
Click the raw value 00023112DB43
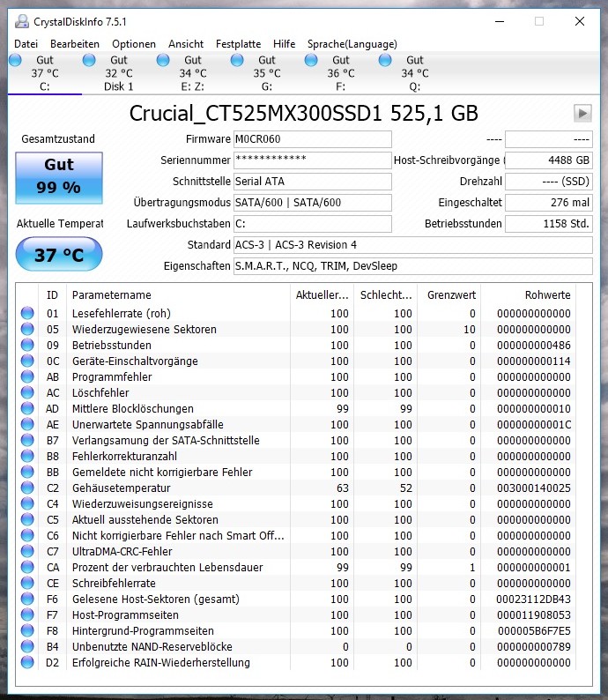[x=533, y=599]
